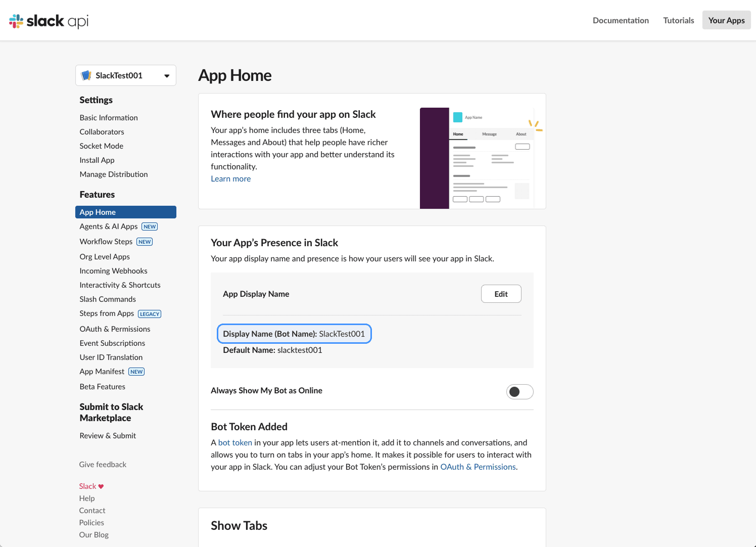
Task: Open User ID Translation page
Action: click(x=111, y=357)
